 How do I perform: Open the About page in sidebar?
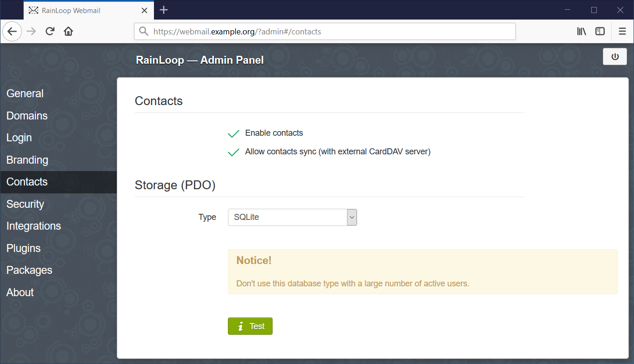coord(20,292)
